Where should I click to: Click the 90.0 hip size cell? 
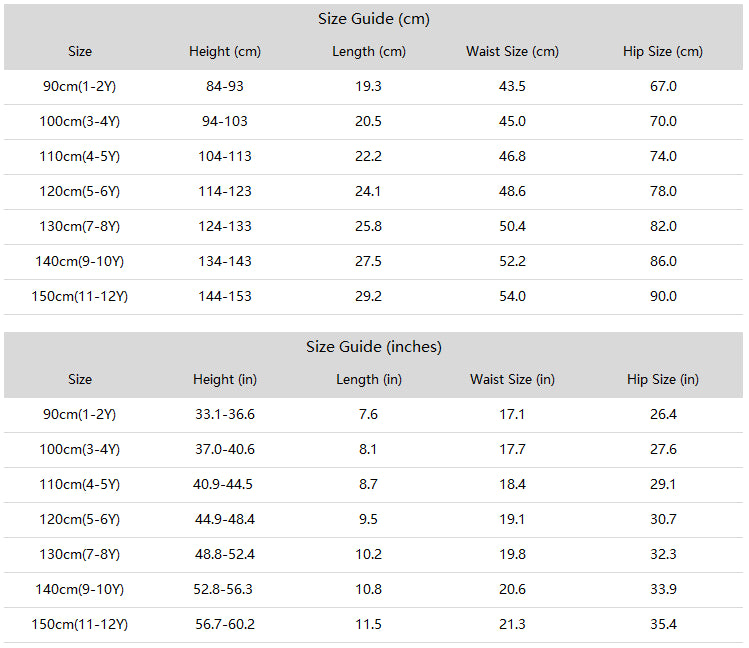[x=663, y=296]
